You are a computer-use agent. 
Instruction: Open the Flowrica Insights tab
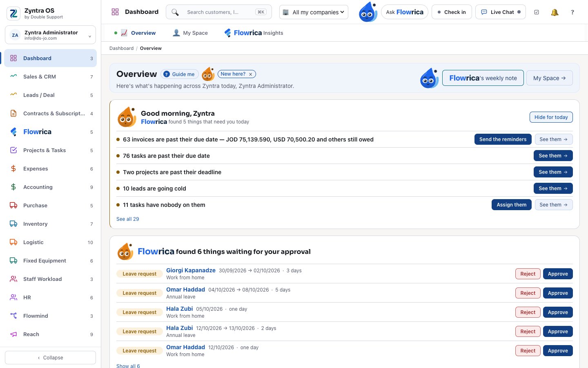254,33
